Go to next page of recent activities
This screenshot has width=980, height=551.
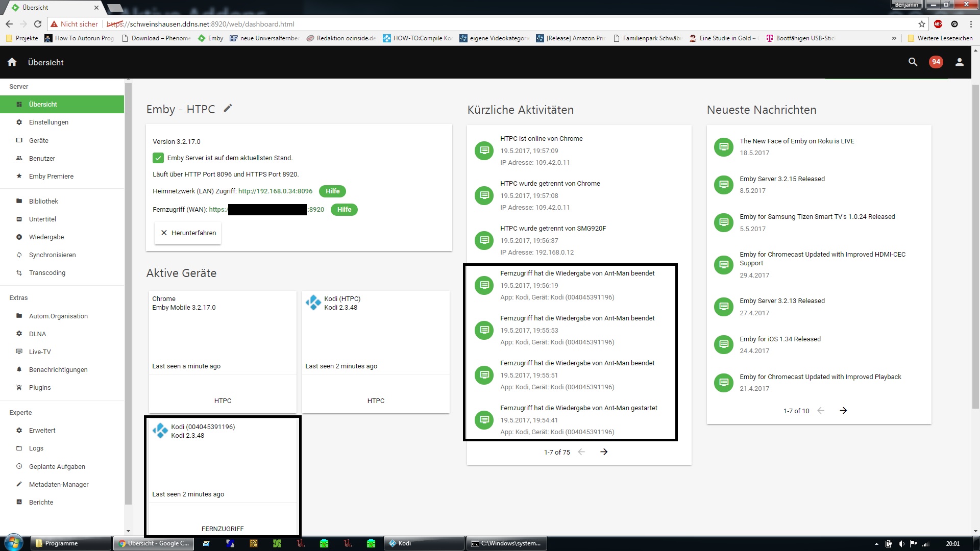point(604,452)
